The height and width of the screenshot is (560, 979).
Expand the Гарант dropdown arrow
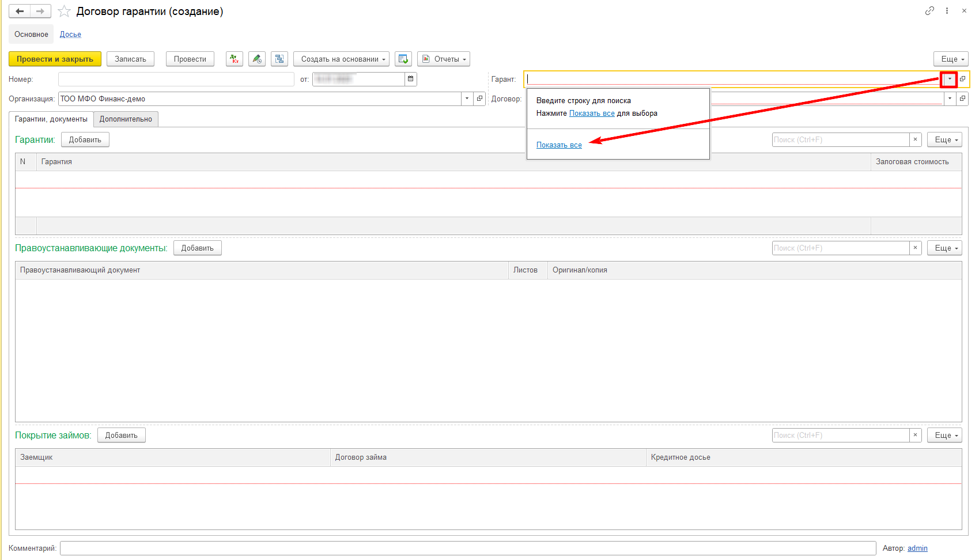click(949, 79)
